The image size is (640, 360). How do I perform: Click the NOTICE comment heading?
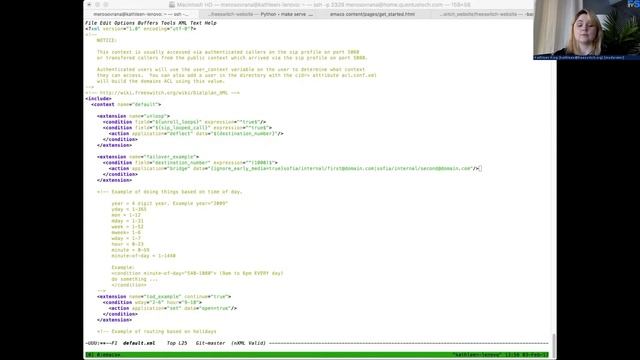click(107, 40)
